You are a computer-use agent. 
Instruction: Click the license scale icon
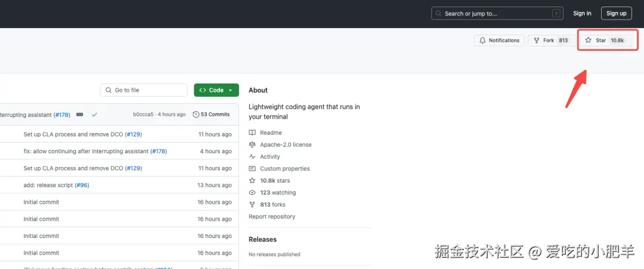(252, 144)
